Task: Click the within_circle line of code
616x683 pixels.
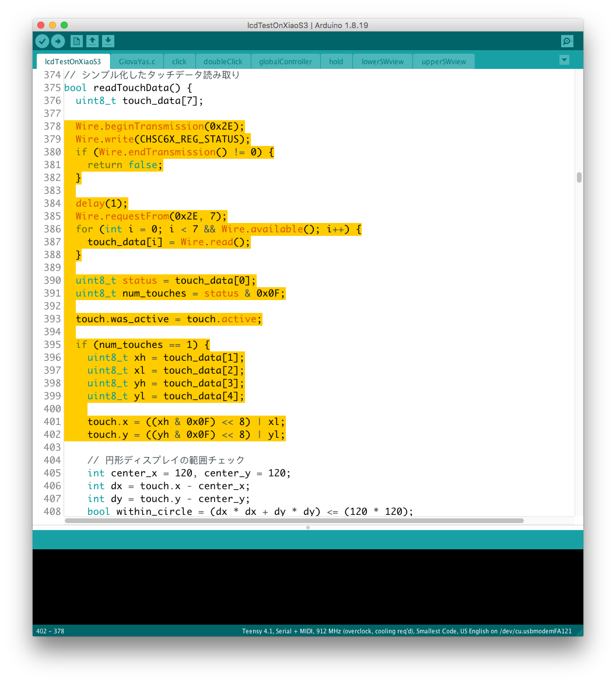Action: (250, 511)
